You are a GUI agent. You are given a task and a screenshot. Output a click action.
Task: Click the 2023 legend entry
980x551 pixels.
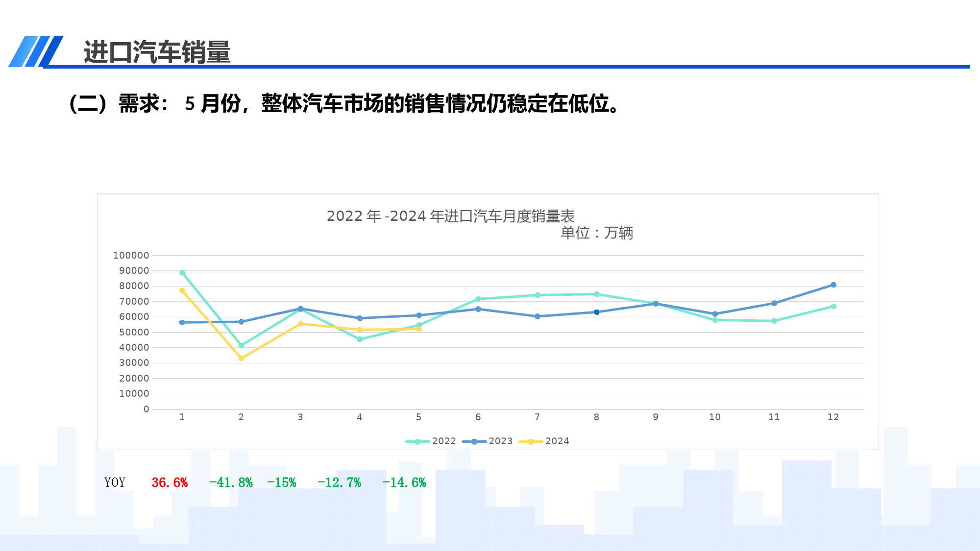pyautogui.click(x=487, y=441)
